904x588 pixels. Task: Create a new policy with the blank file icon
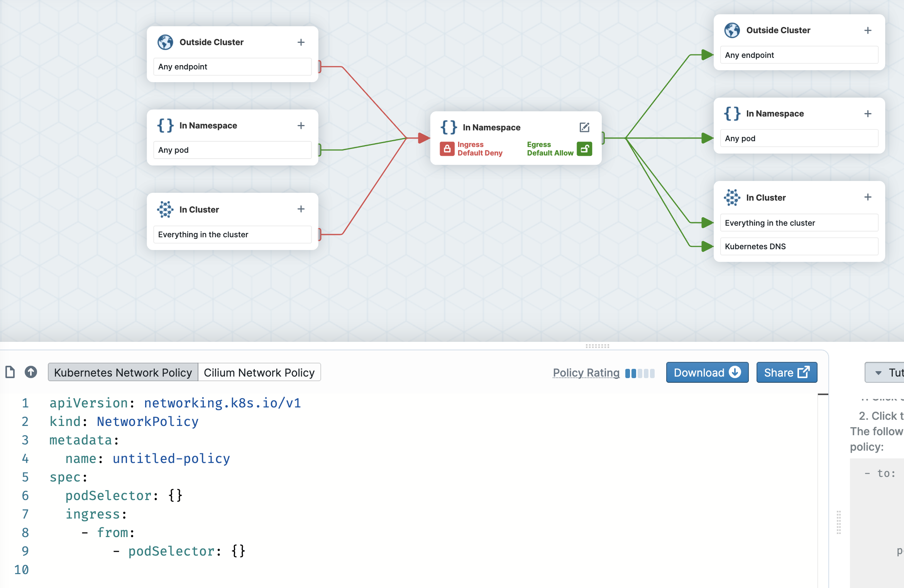click(x=10, y=372)
